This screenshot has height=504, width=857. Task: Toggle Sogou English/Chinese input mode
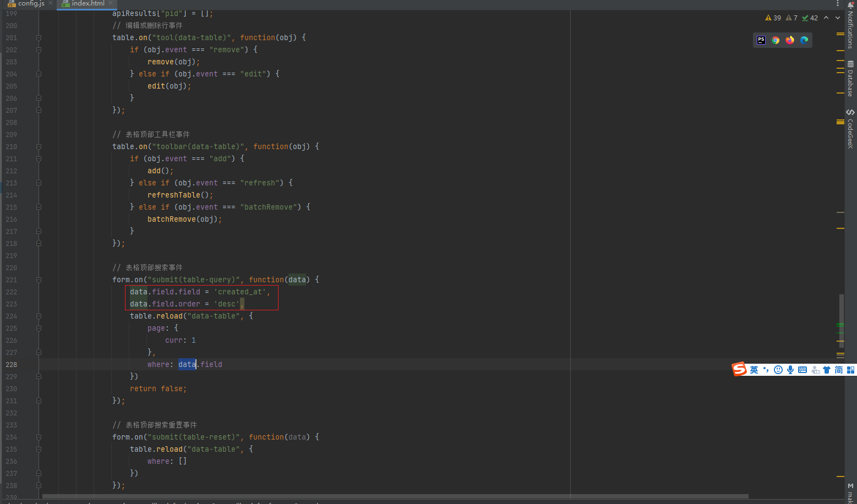pyautogui.click(x=754, y=370)
